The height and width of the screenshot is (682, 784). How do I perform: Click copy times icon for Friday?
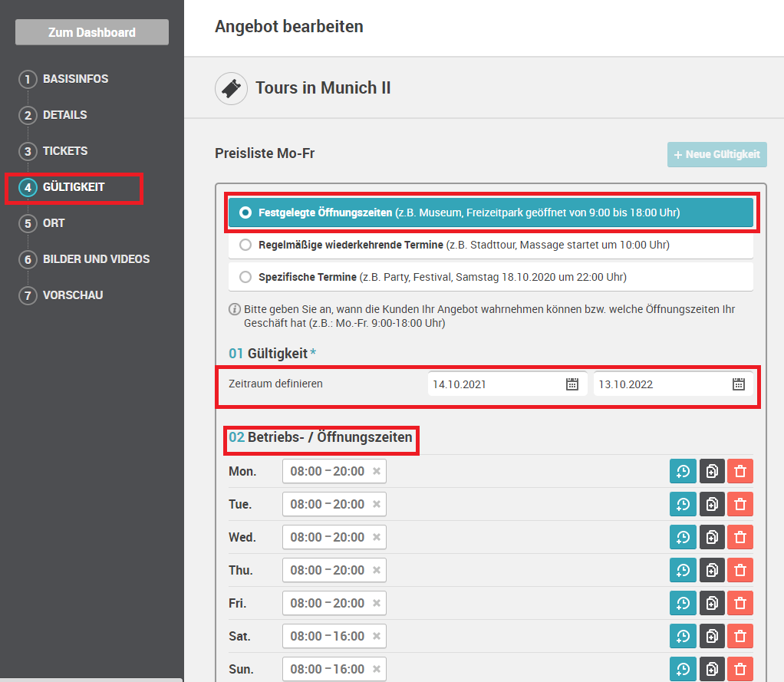(712, 603)
